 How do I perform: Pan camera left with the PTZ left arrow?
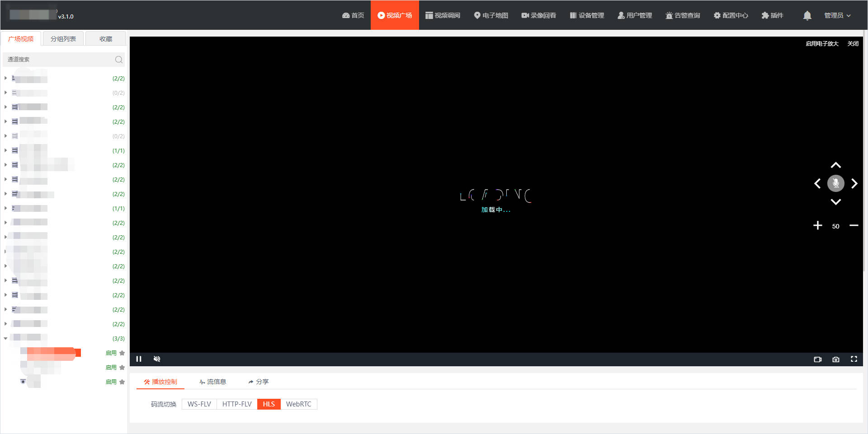[817, 183]
